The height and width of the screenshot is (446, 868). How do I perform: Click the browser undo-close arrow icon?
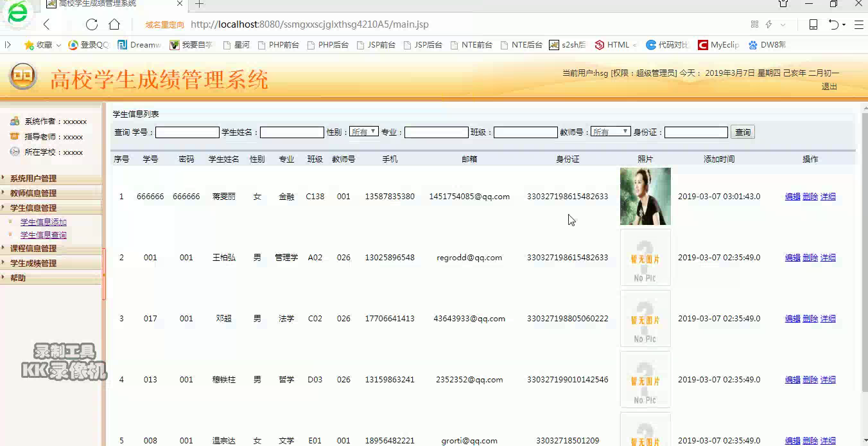pos(834,24)
